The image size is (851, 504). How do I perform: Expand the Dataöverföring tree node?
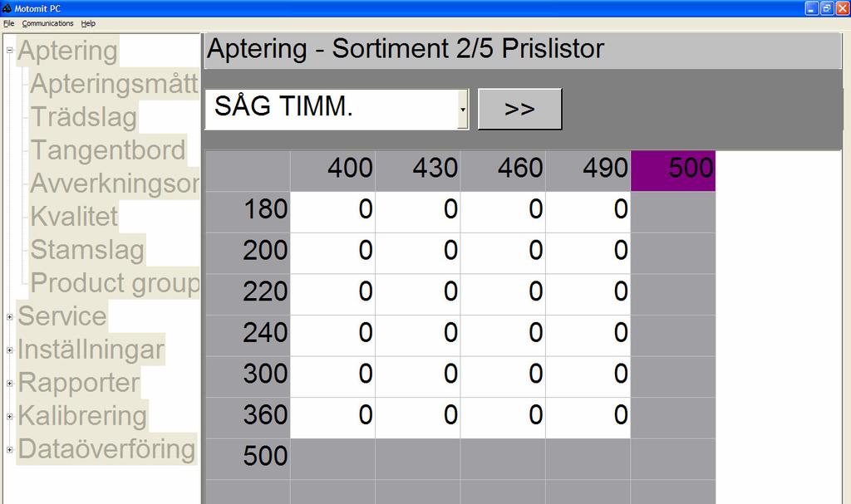(x=10, y=449)
